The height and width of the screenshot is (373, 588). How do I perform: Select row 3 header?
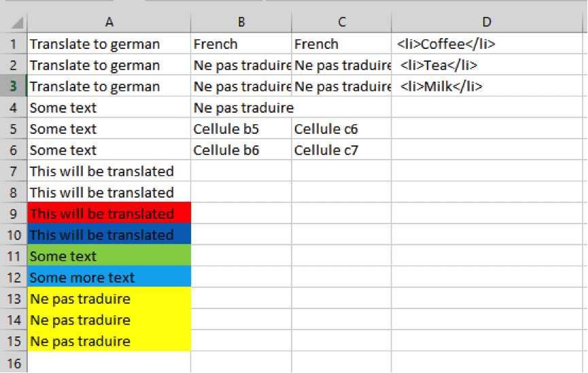pyautogui.click(x=14, y=86)
